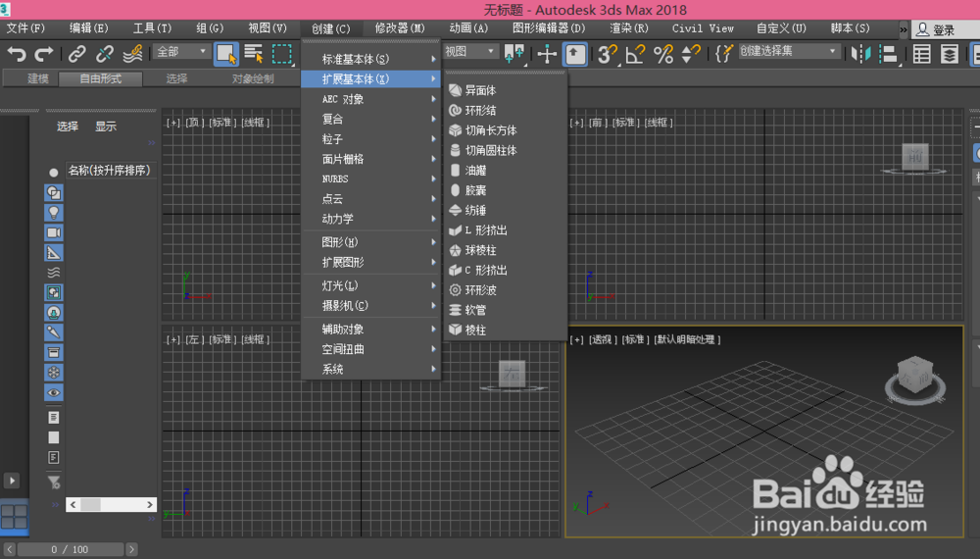Viewport: 980px width, 559px height.
Task: Click [默认明暗处理] shading label in perspective viewport
Action: [688, 339]
